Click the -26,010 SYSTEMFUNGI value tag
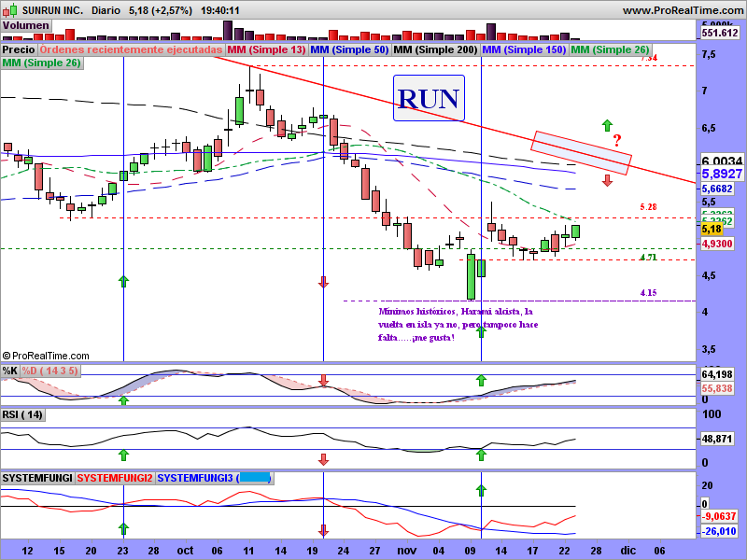Screen dimensions: 747x560 click(x=720, y=531)
